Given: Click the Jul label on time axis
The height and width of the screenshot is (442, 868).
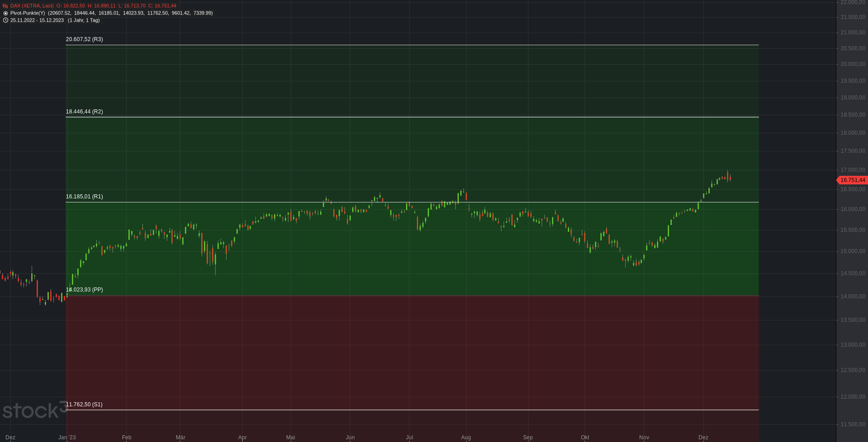Looking at the screenshot, I should click(409, 437).
